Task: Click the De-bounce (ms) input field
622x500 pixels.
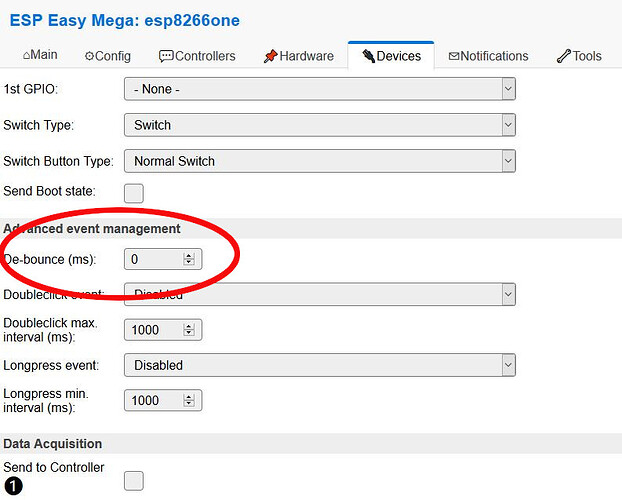Action: click(x=153, y=259)
